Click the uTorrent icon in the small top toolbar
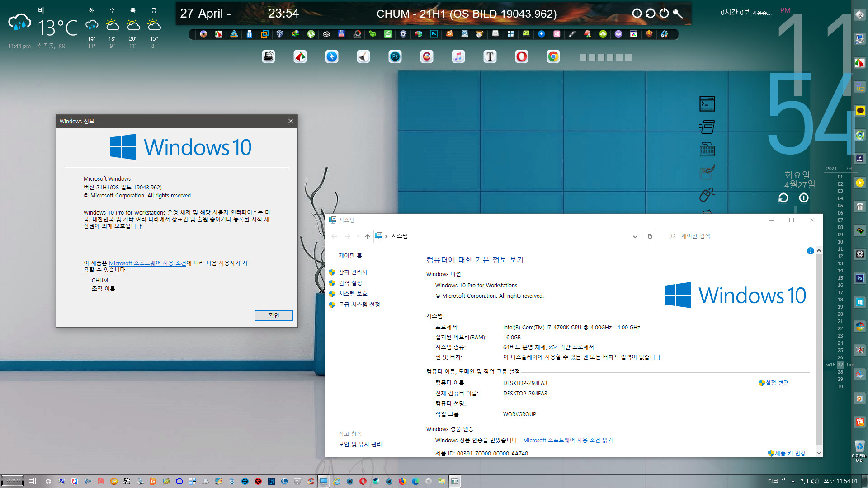The height and width of the screenshot is (488, 868). click(311, 34)
